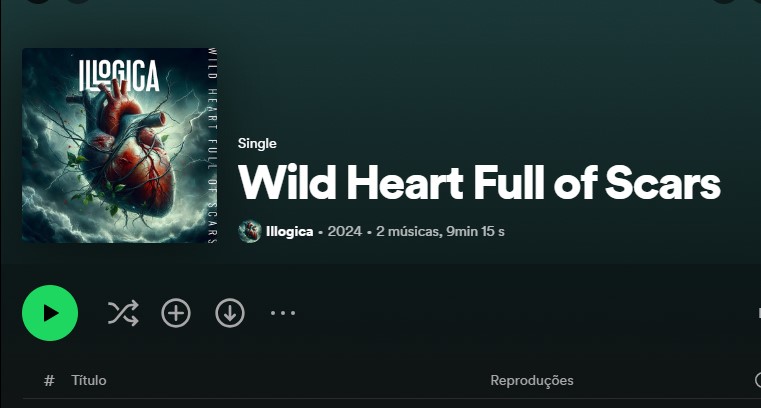Play the Wild Heart Full of Scars single

[50, 313]
